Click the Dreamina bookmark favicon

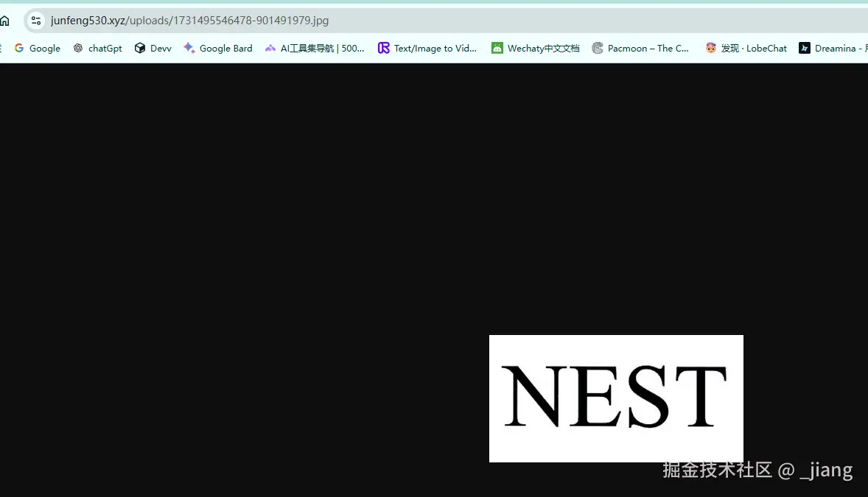pos(805,48)
